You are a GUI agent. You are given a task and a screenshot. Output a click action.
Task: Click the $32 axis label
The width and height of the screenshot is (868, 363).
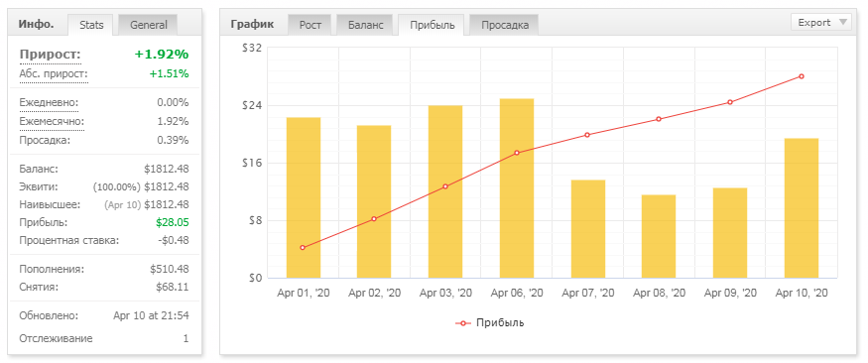pos(252,49)
